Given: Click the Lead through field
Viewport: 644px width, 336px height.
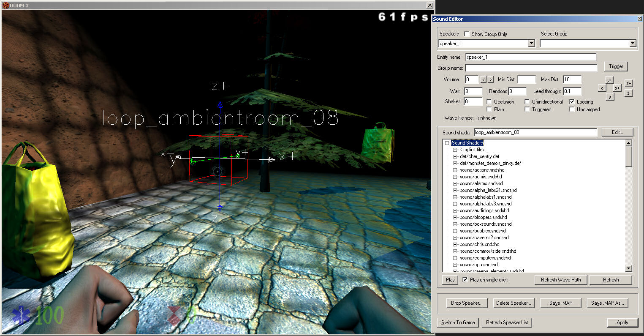Looking at the screenshot, I should [572, 91].
